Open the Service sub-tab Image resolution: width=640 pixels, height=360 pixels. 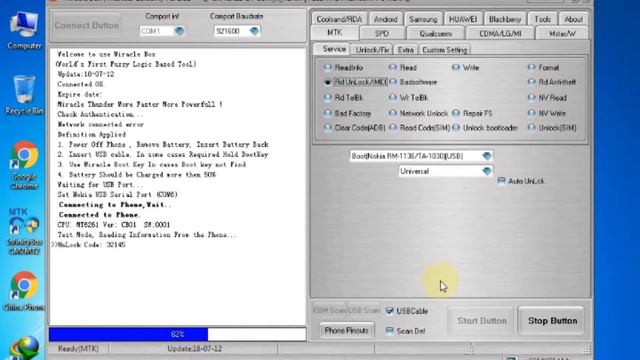(334, 49)
